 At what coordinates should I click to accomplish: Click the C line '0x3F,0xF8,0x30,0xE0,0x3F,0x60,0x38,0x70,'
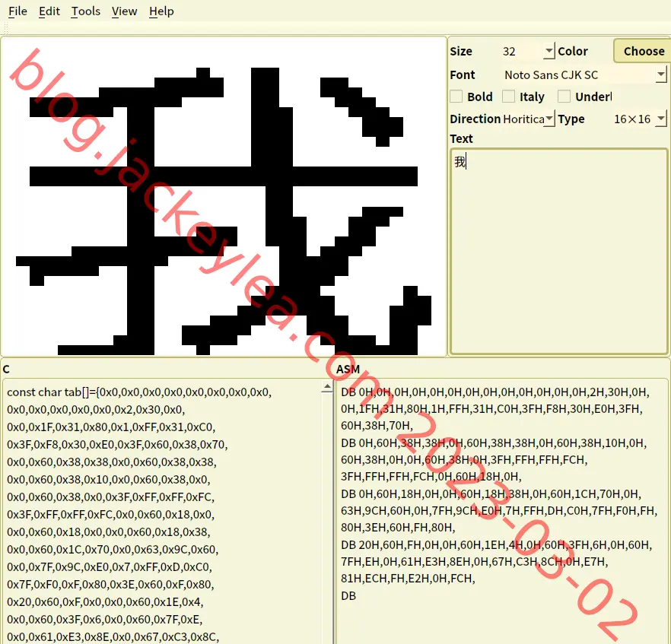(x=117, y=445)
